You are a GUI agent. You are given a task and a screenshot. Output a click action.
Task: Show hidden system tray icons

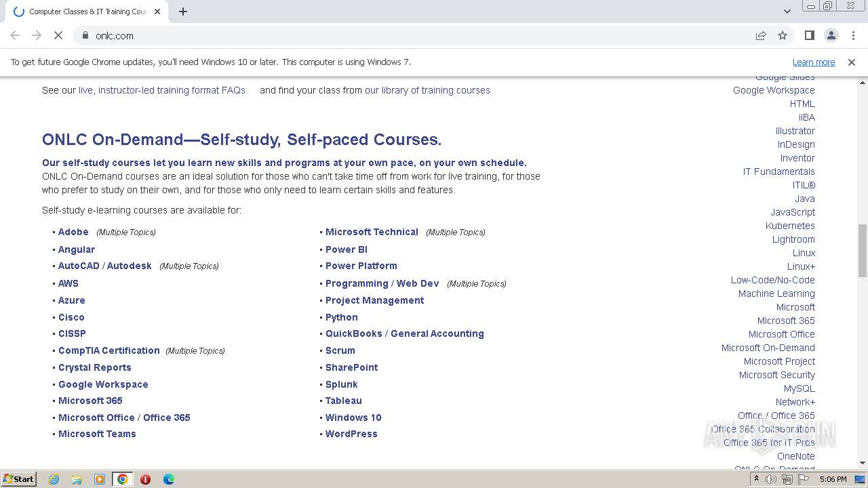click(756, 479)
